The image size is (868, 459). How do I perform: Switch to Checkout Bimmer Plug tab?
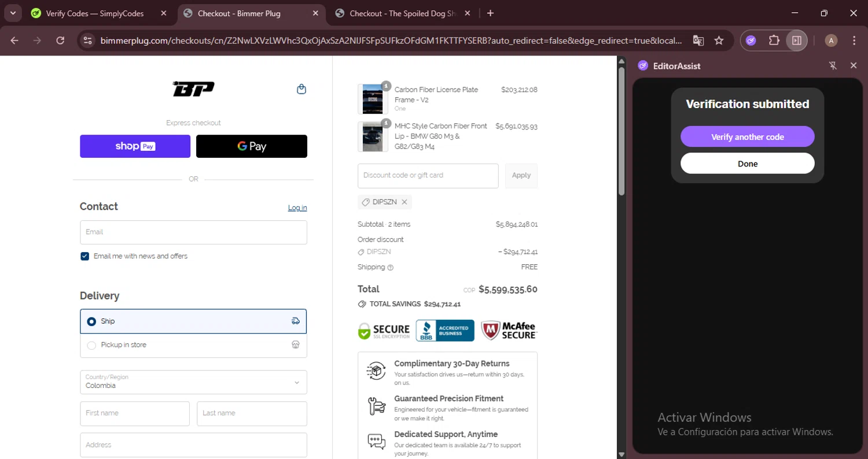[x=251, y=13]
